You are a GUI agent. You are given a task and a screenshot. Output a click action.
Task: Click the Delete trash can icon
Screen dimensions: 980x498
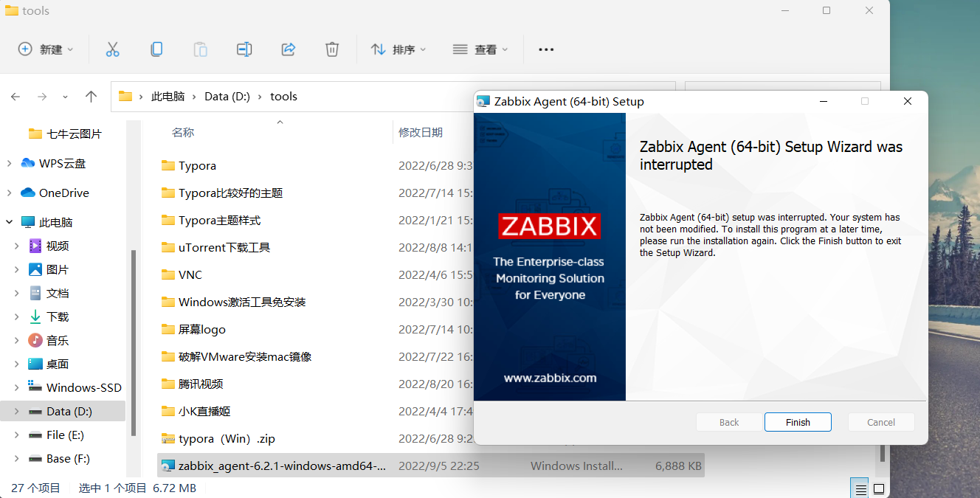pyautogui.click(x=332, y=49)
